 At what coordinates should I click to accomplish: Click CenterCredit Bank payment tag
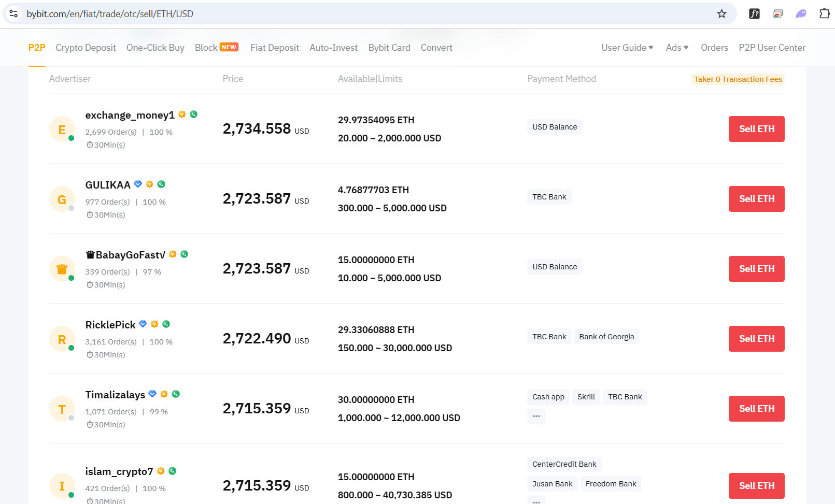564,464
